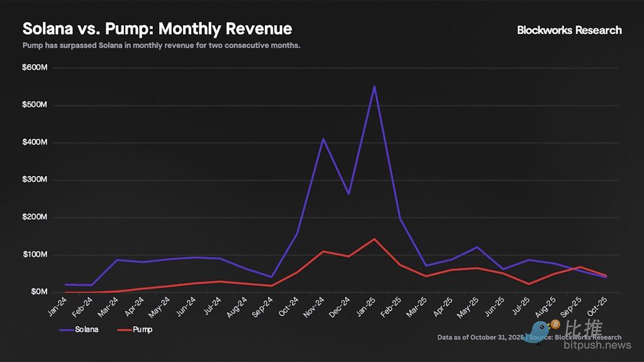The height and width of the screenshot is (362, 644).
Task: Click the Jan-24 x-axis label
Action: pos(57,305)
